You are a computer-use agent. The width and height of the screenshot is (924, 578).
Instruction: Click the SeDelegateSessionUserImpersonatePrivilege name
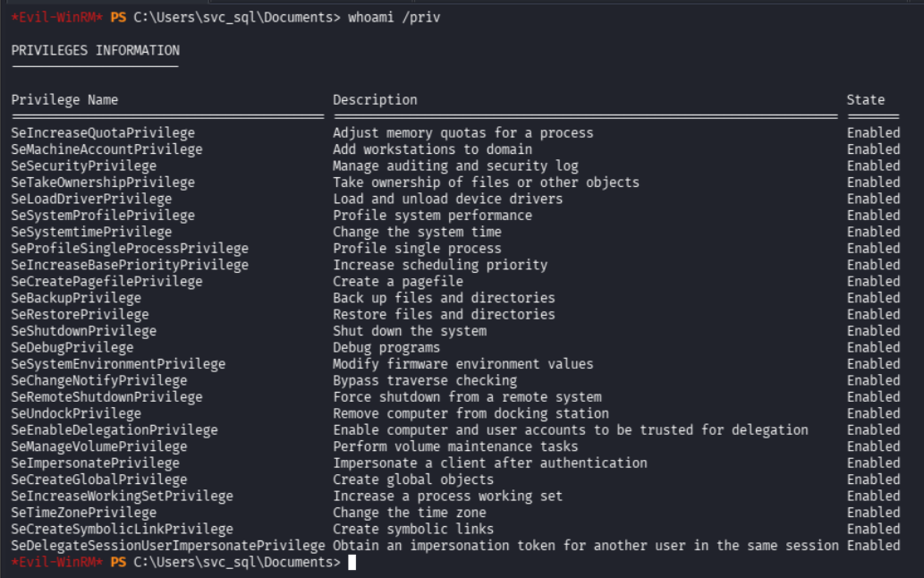pos(168,546)
